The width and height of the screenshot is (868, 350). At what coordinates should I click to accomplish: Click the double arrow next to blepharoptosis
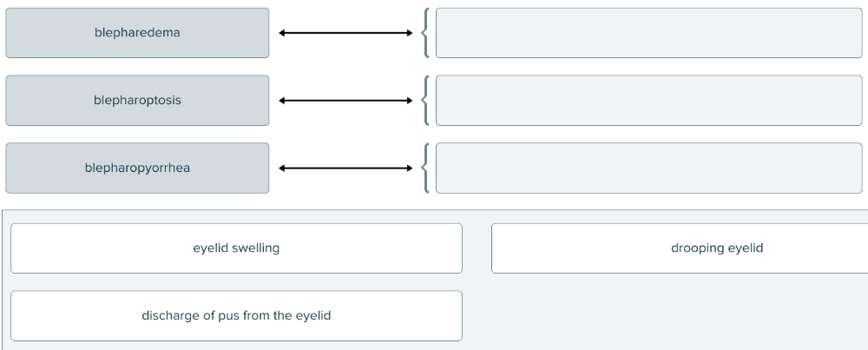point(345,101)
